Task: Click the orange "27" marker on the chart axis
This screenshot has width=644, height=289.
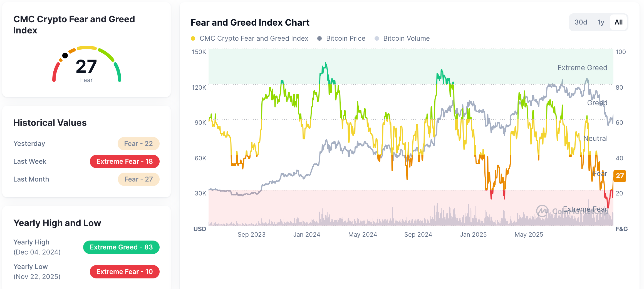Action: (619, 176)
